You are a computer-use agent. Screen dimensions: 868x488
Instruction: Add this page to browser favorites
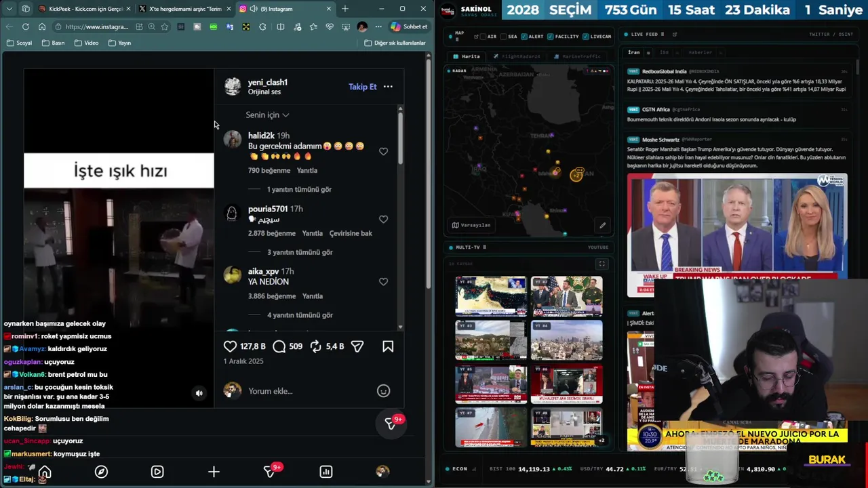164,26
